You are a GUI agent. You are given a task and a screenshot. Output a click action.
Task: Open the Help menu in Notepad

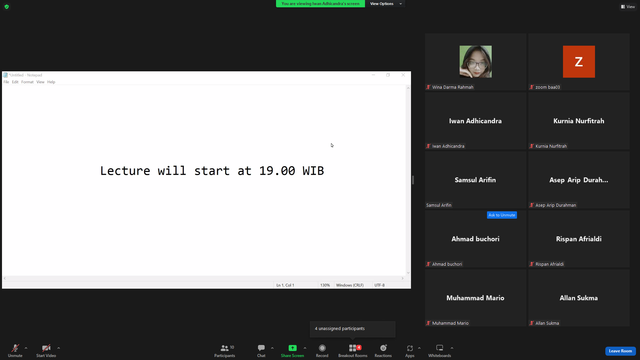51,82
